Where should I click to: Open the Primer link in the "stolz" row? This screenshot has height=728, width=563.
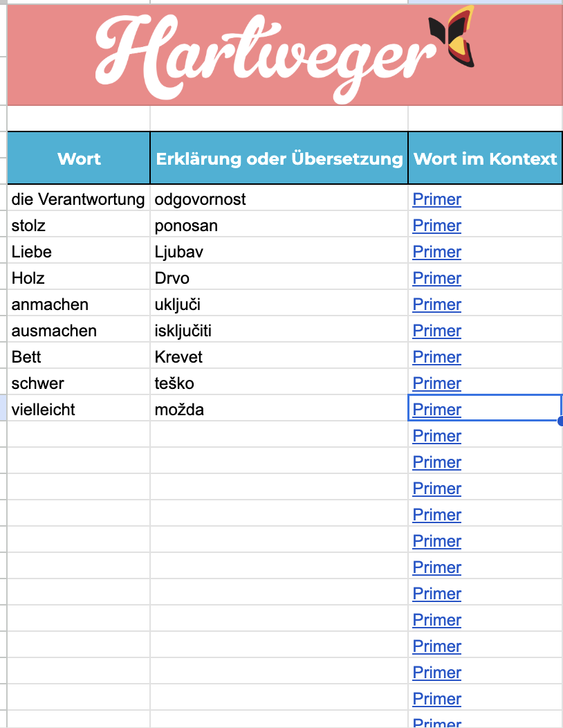coord(436,226)
